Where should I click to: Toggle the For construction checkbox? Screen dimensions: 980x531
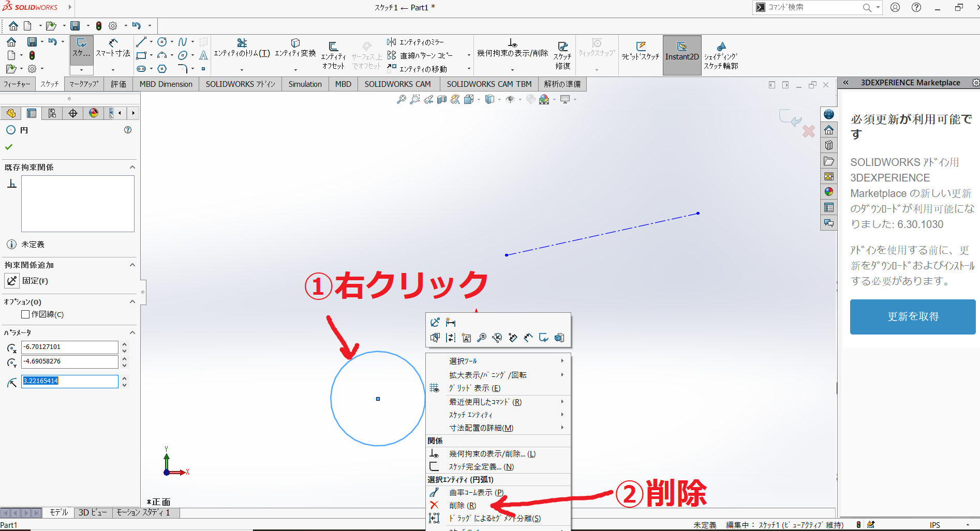click(25, 314)
